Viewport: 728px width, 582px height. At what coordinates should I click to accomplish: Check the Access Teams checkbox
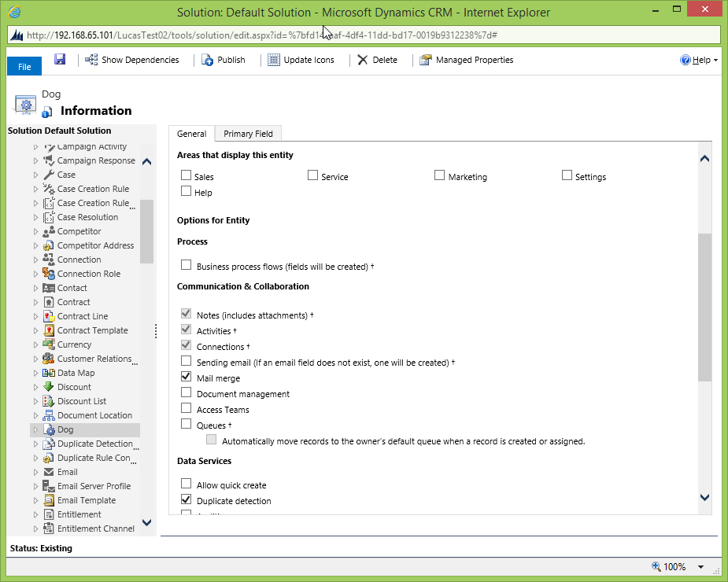(x=187, y=408)
